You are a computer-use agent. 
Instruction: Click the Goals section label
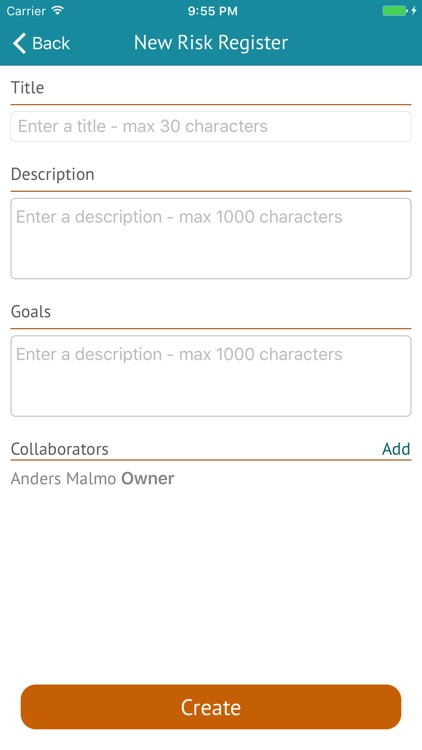click(31, 311)
